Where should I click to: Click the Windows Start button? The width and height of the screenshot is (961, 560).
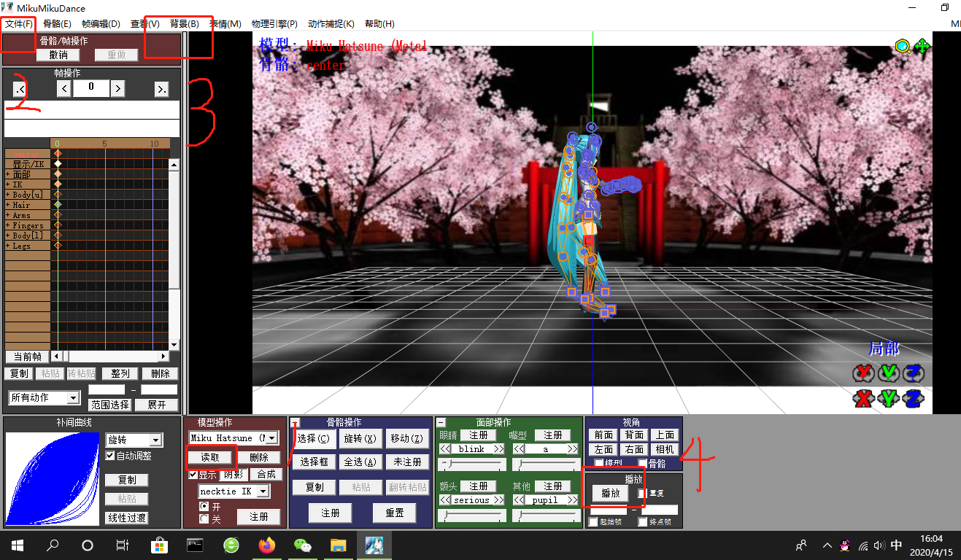point(17,545)
